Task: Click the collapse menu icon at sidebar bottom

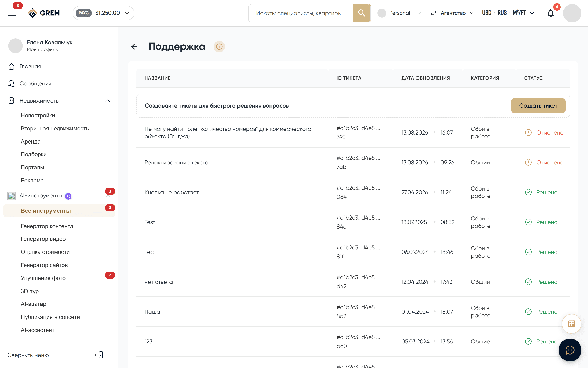Action: point(99,355)
